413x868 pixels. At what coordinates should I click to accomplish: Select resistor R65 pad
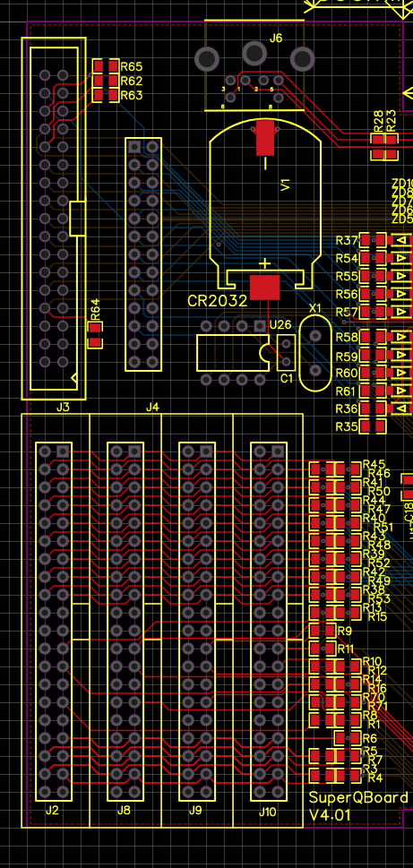tap(99, 66)
